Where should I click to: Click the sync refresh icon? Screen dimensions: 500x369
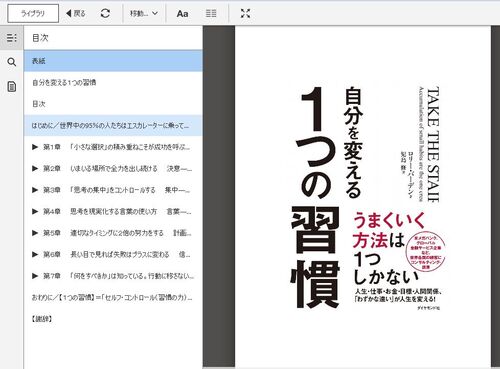[105, 13]
